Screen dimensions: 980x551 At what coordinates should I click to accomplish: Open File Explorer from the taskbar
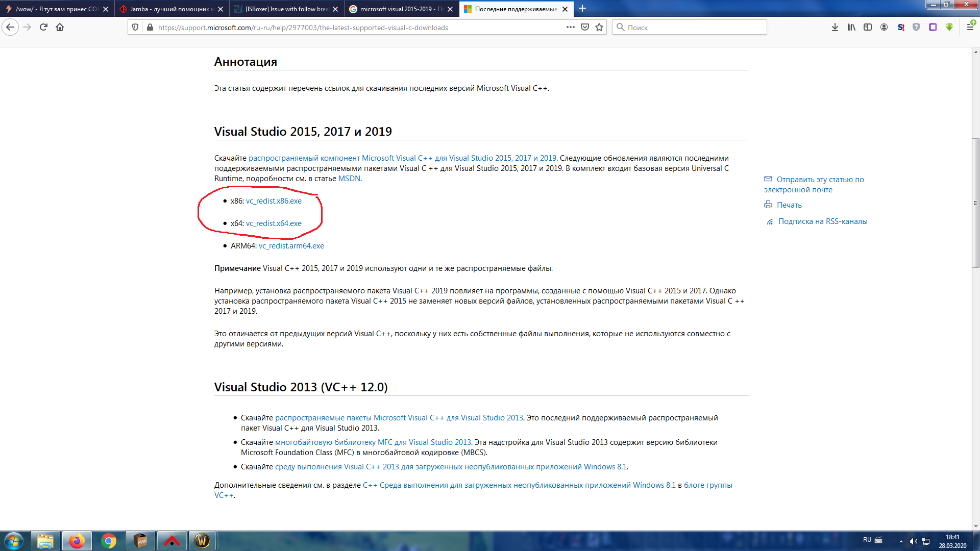[x=45, y=541]
